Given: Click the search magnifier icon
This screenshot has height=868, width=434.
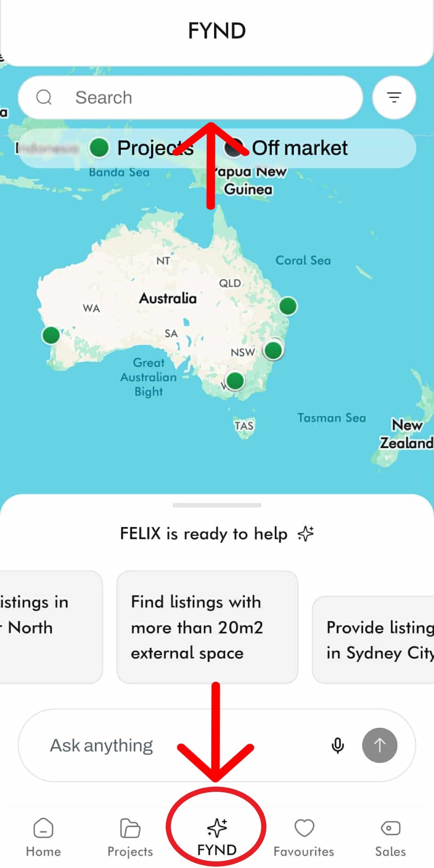Looking at the screenshot, I should (44, 97).
